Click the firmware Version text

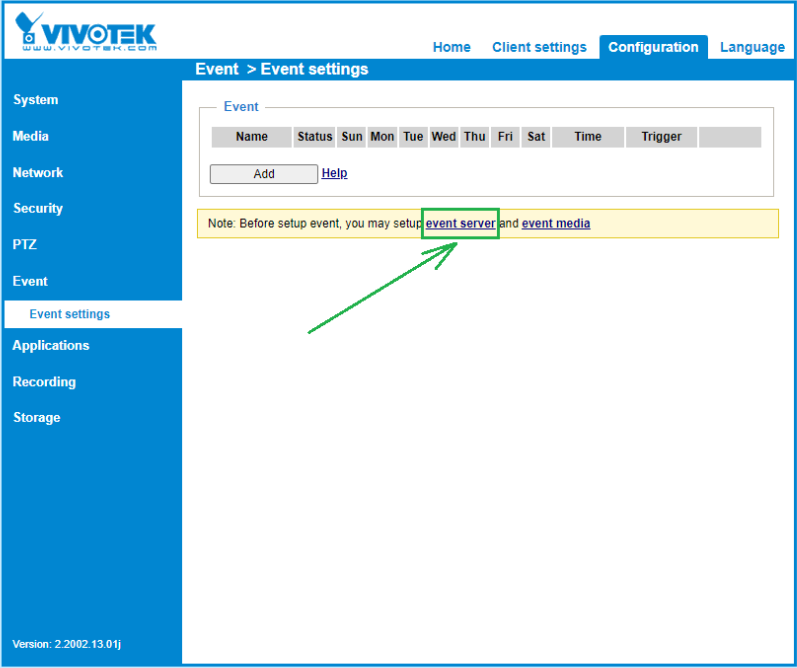67,644
